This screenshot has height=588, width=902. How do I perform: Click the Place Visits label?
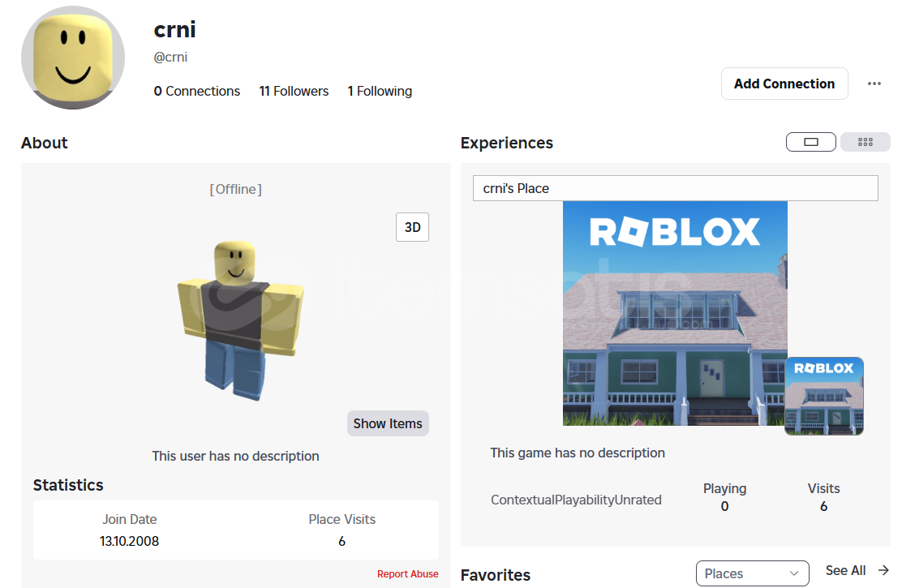341,520
